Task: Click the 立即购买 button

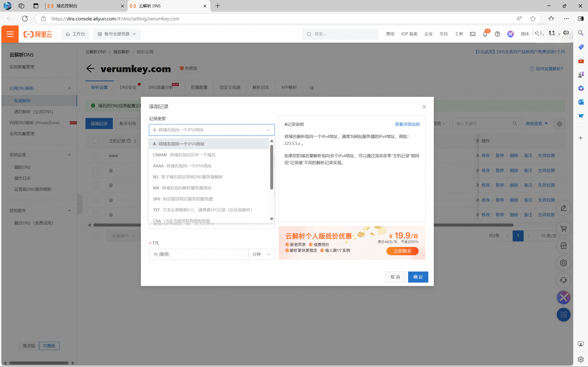Action: 402,251
